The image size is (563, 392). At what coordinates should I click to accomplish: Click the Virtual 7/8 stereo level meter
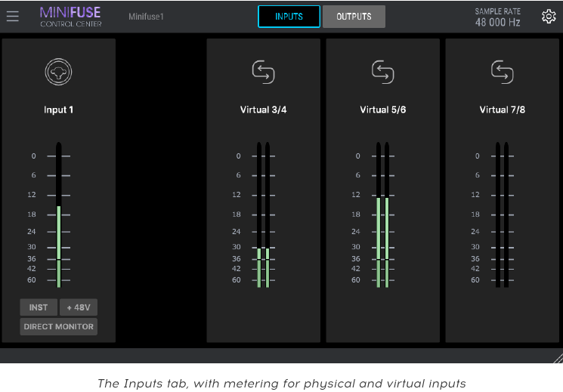coord(502,215)
